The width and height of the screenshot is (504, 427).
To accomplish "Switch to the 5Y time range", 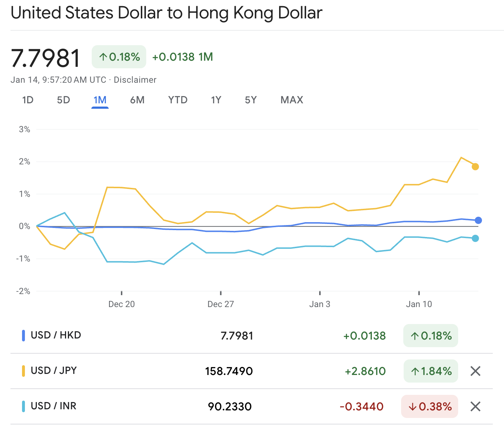I will pos(251,100).
